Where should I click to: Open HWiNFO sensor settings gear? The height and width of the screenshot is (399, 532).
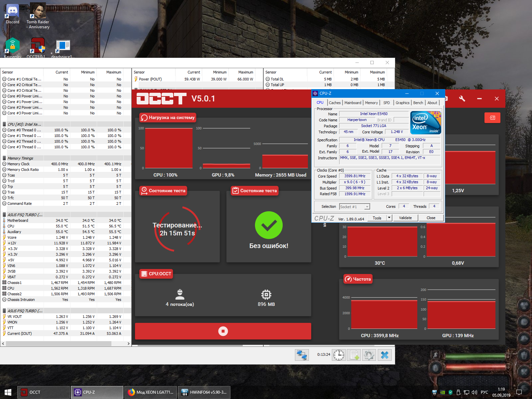click(x=369, y=355)
